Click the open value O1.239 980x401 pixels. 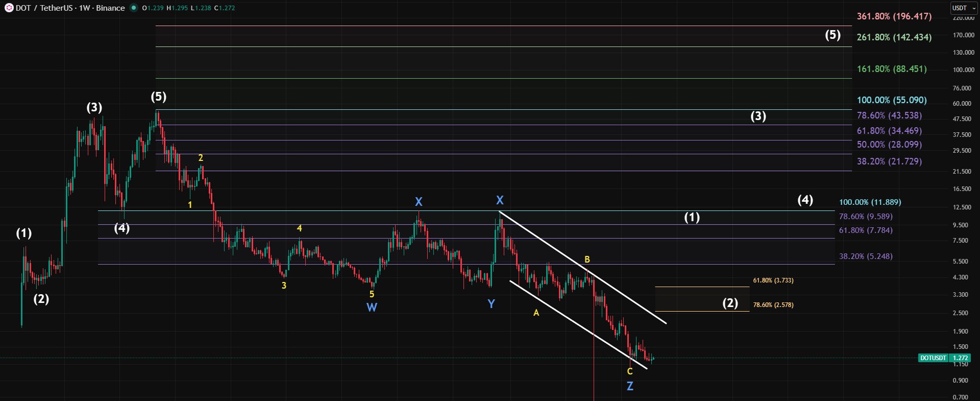153,8
